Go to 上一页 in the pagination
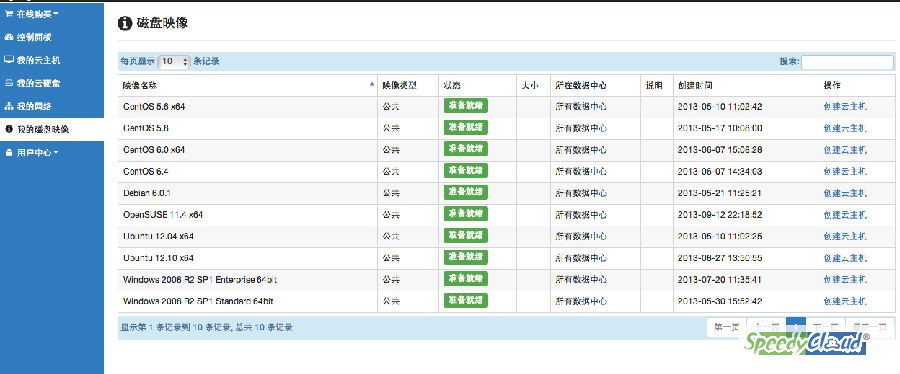Viewport: 900px width, 374px height. pyautogui.click(x=766, y=328)
